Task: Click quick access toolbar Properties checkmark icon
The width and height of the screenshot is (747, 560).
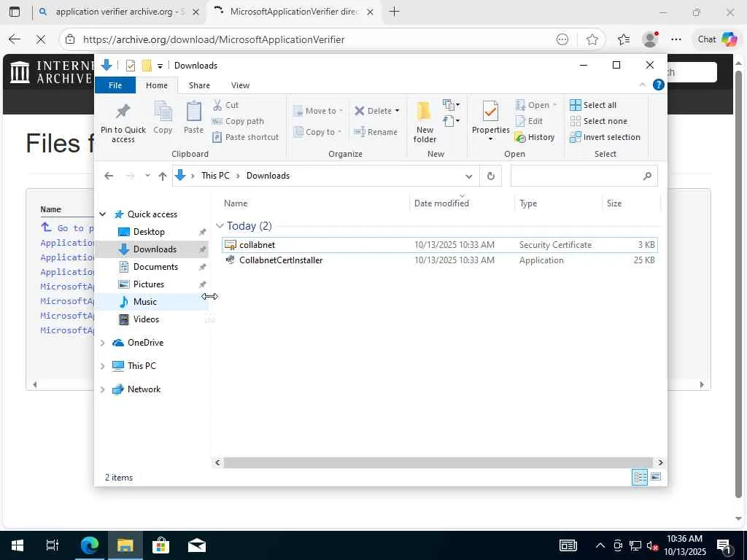Action: point(130,65)
